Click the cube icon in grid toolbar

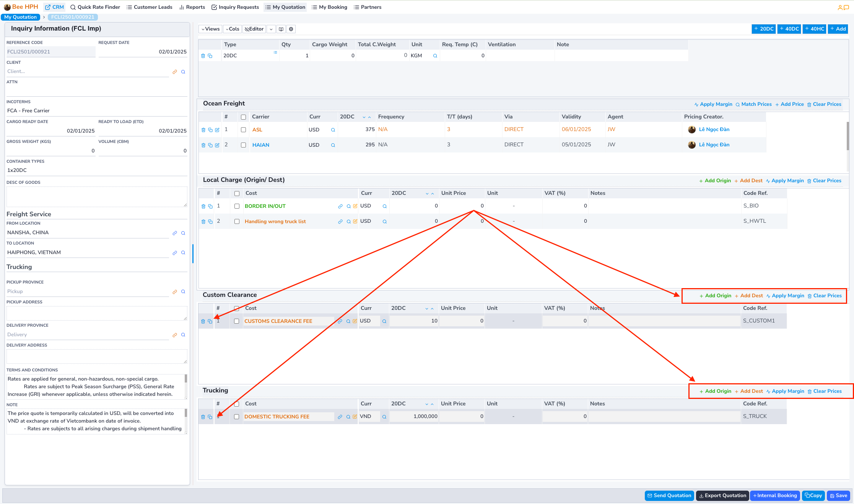291,29
